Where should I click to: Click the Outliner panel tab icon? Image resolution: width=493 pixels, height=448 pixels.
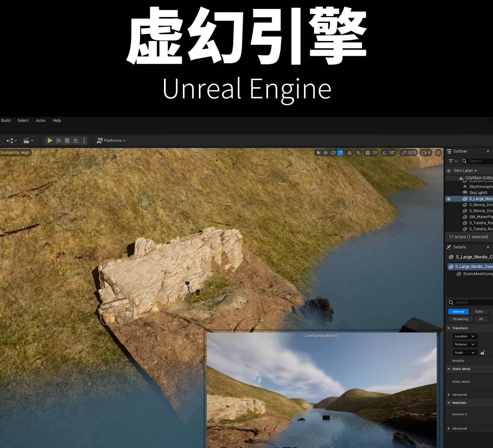coord(449,151)
